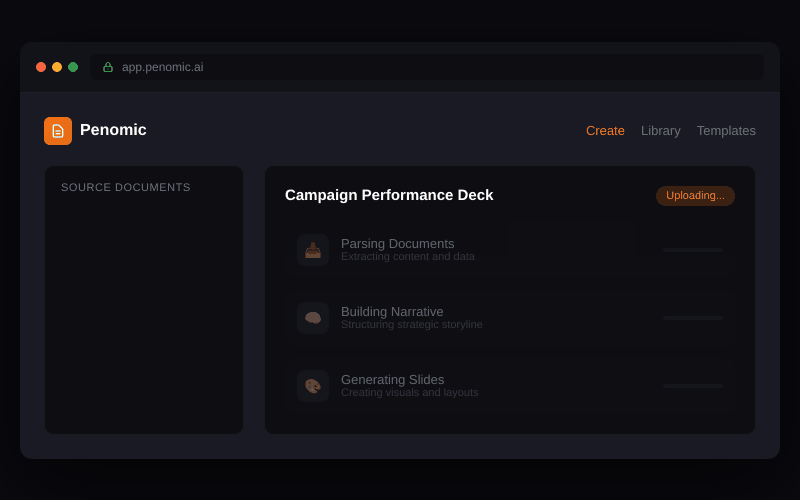Open the Create tab in navigation
Screen dimensions: 800x500
click(x=605, y=131)
